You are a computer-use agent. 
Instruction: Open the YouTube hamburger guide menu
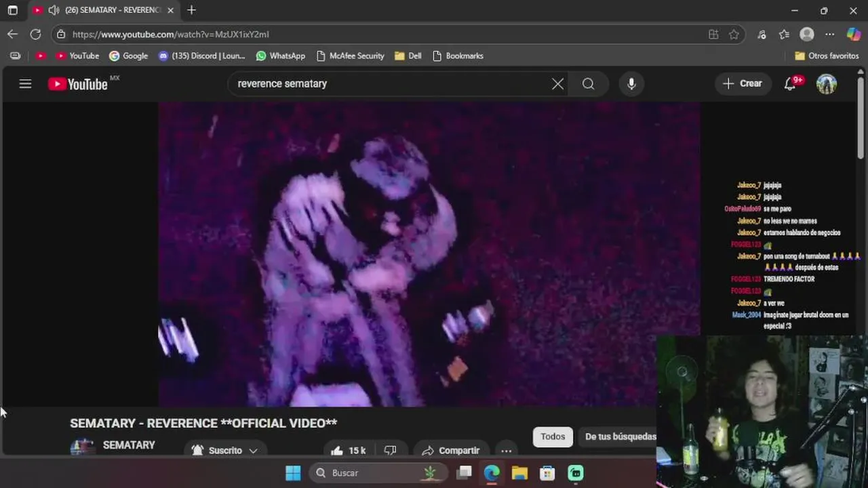(x=25, y=84)
